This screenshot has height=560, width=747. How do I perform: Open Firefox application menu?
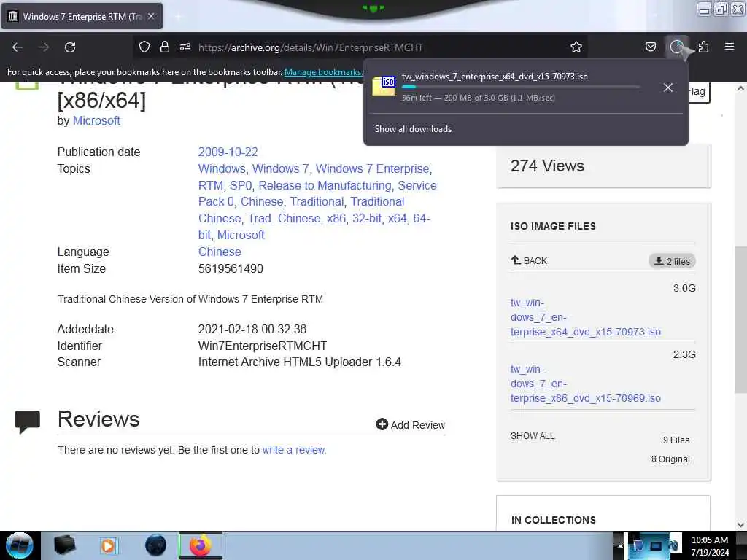point(729,47)
